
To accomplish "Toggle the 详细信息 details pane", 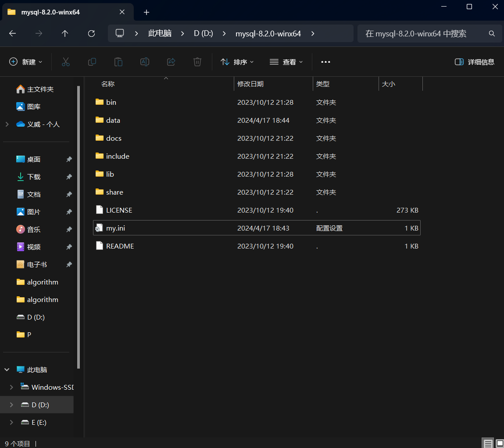I will coord(475,62).
